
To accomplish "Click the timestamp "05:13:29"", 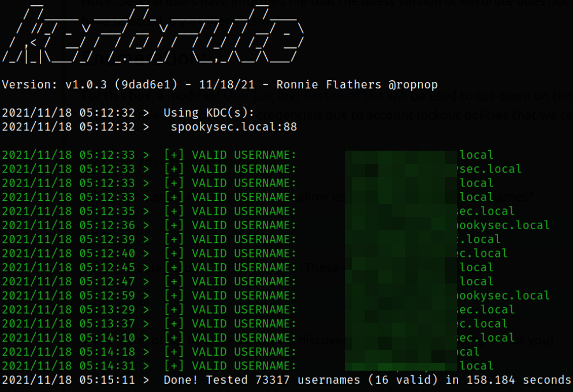I will coord(107,310).
